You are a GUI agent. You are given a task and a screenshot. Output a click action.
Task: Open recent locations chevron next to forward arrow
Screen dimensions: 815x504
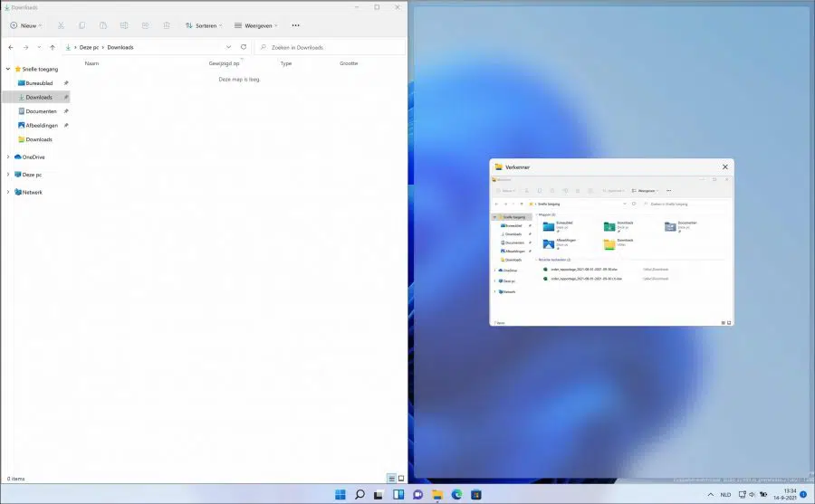tap(39, 47)
